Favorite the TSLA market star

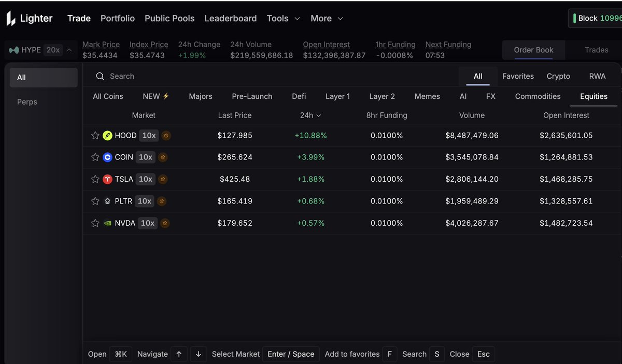pos(95,179)
